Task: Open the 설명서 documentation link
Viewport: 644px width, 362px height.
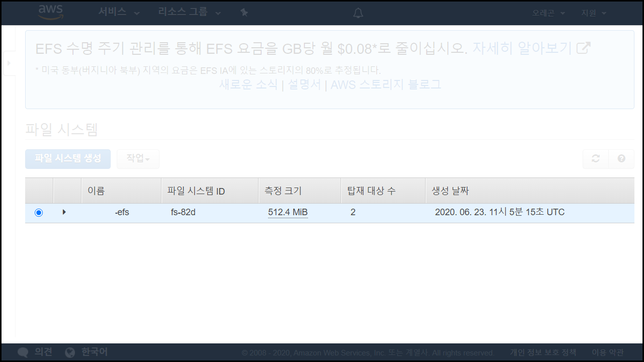Action: click(x=304, y=84)
